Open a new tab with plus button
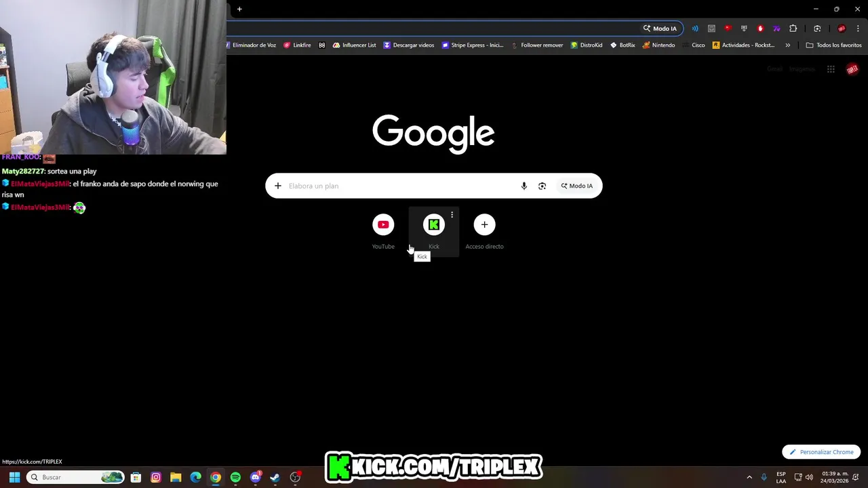This screenshot has height=488, width=868. tap(239, 9)
